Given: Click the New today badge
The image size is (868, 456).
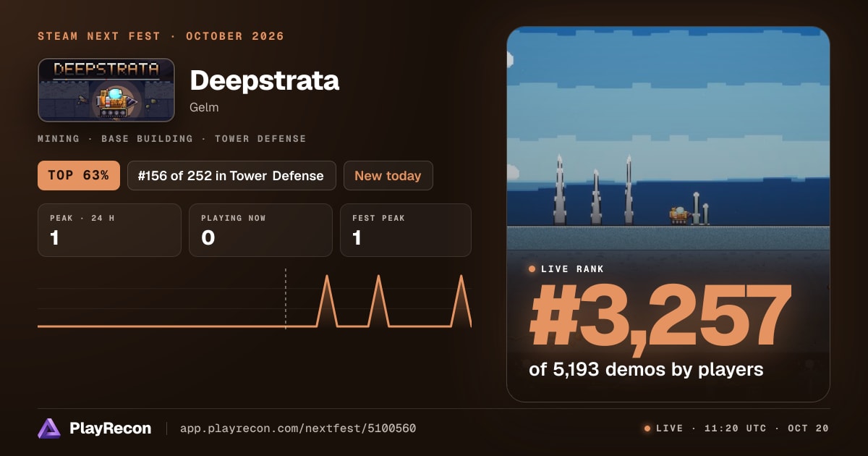Looking at the screenshot, I should [388, 175].
